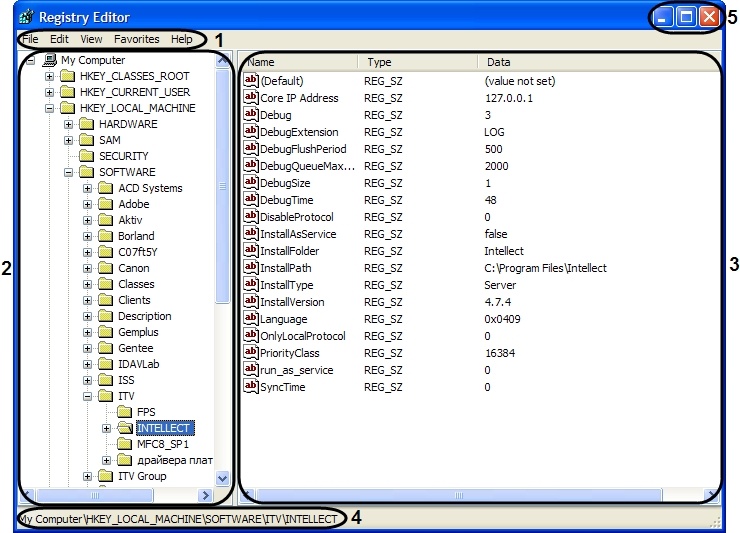Open the File menu
740x533 pixels.
pos(31,39)
